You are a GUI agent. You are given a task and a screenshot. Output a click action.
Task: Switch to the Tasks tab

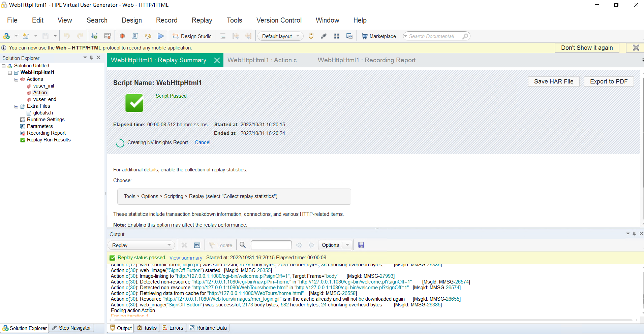147,328
